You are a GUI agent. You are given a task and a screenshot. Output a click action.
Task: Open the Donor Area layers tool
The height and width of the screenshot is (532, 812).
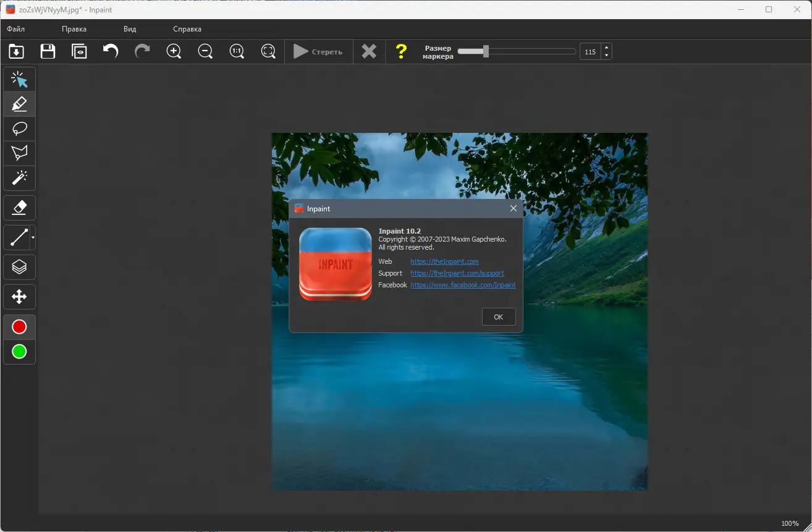[x=19, y=267]
